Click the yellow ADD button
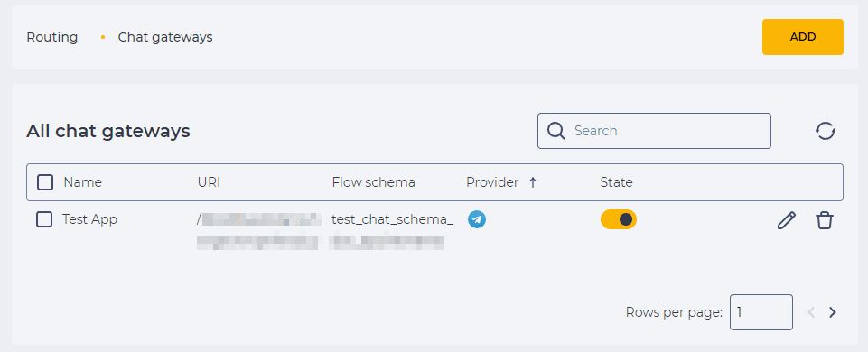 [803, 37]
